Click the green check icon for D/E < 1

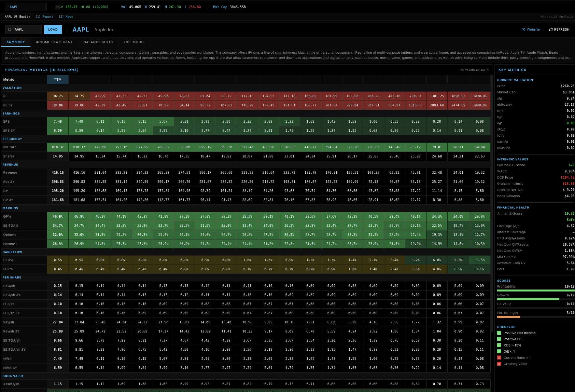[x=499, y=352]
